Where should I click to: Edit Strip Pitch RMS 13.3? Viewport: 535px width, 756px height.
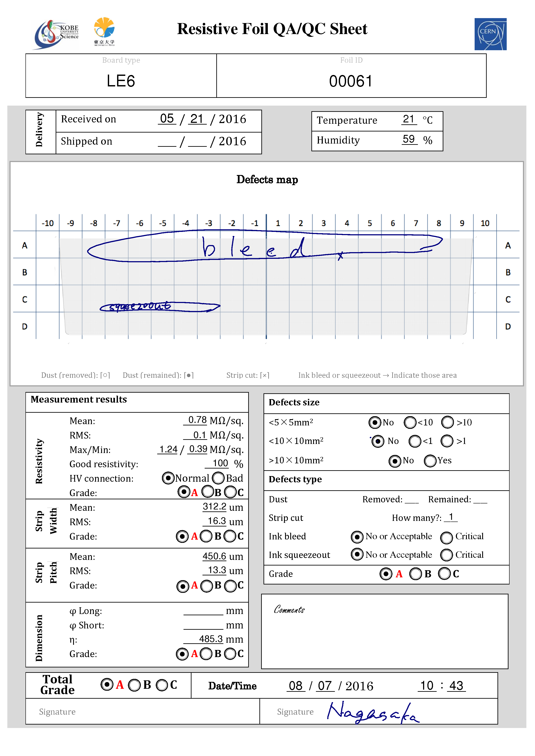click(215, 570)
